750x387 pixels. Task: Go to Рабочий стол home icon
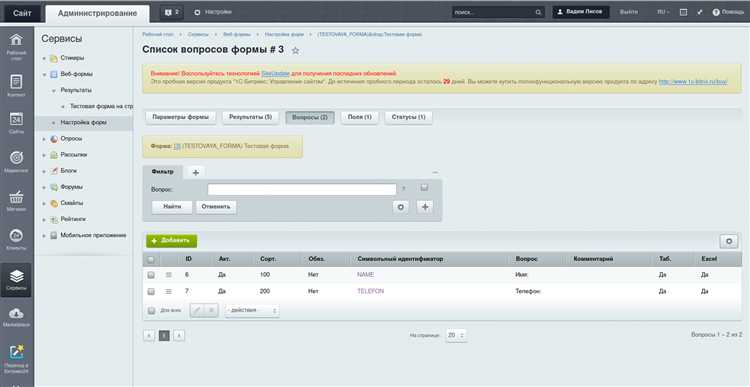coord(16,45)
